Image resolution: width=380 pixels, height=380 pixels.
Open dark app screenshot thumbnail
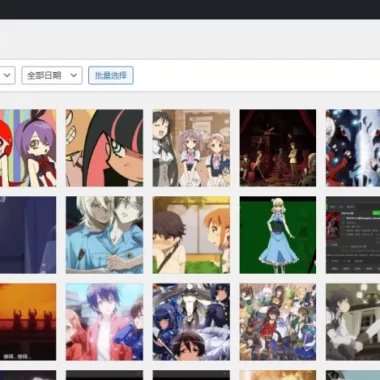pos(353,235)
